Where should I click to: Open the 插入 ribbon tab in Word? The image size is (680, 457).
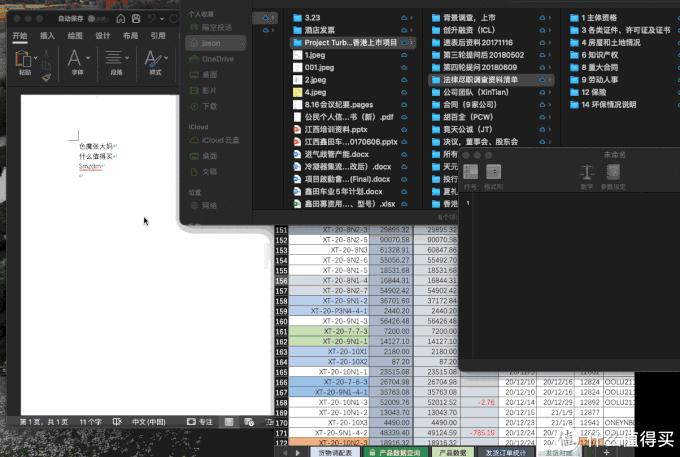point(47,36)
